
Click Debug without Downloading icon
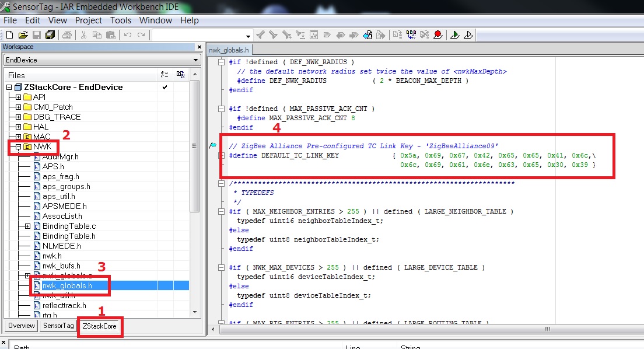468,35
